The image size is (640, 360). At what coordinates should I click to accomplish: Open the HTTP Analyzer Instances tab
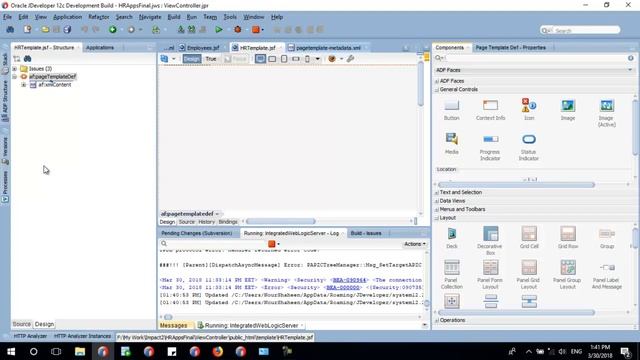(x=82, y=336)
